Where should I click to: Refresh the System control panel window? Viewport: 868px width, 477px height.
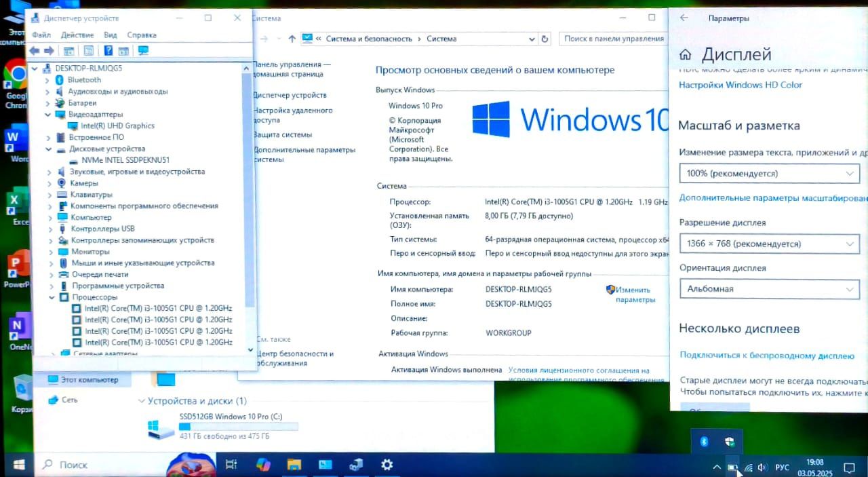545,39
